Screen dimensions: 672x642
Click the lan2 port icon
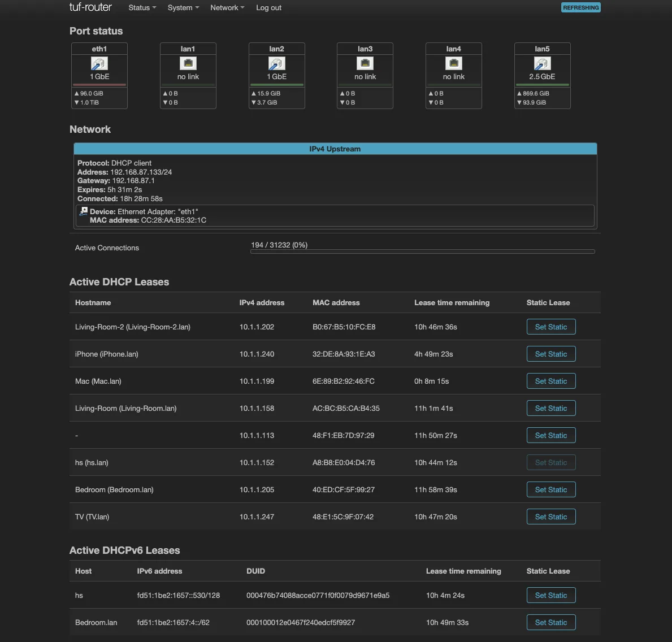point(276,63)
